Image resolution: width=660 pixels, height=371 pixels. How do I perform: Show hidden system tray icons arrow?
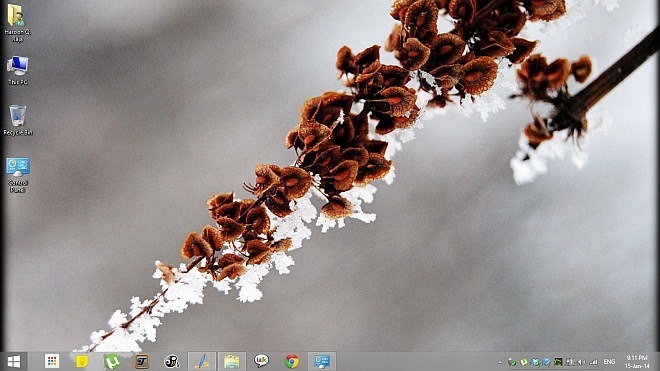pyautogui.click(x=500, y=362)
